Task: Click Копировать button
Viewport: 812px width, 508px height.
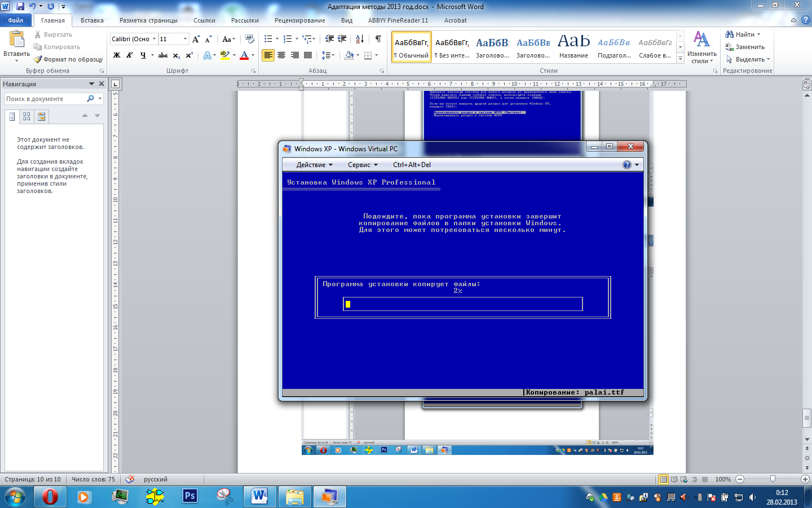Action: tap(56, 47)
